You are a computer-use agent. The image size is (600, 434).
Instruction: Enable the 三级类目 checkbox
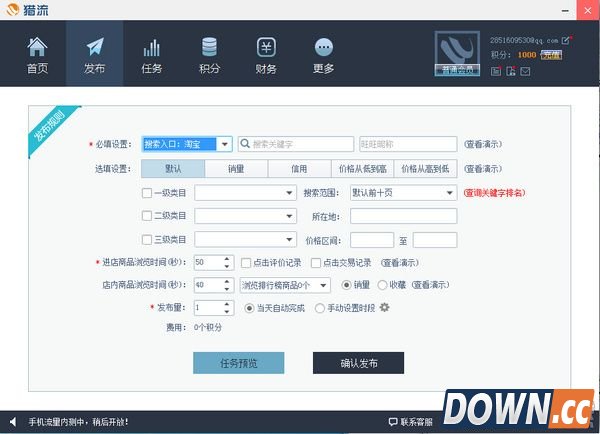tap(147, 240)
